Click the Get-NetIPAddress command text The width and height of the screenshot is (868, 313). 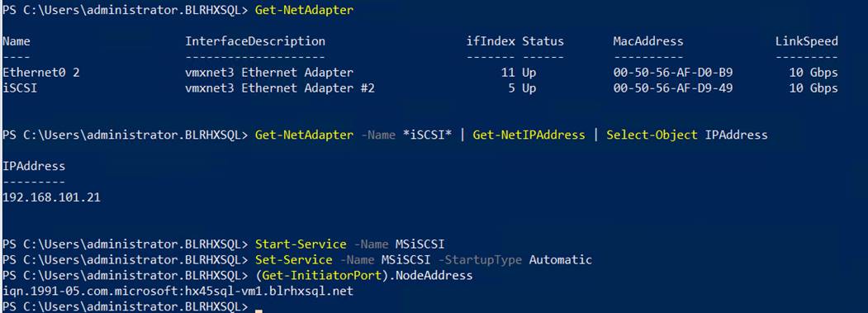529,135
